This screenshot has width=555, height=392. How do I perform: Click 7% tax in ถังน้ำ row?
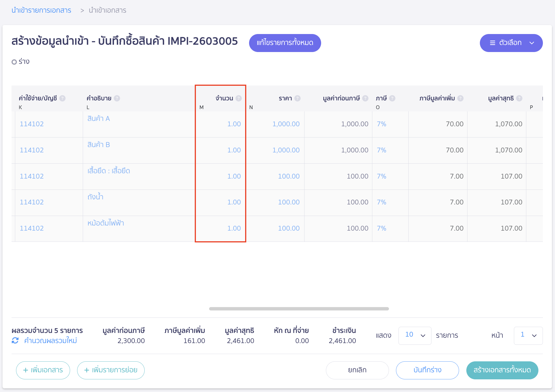(382, 202)
